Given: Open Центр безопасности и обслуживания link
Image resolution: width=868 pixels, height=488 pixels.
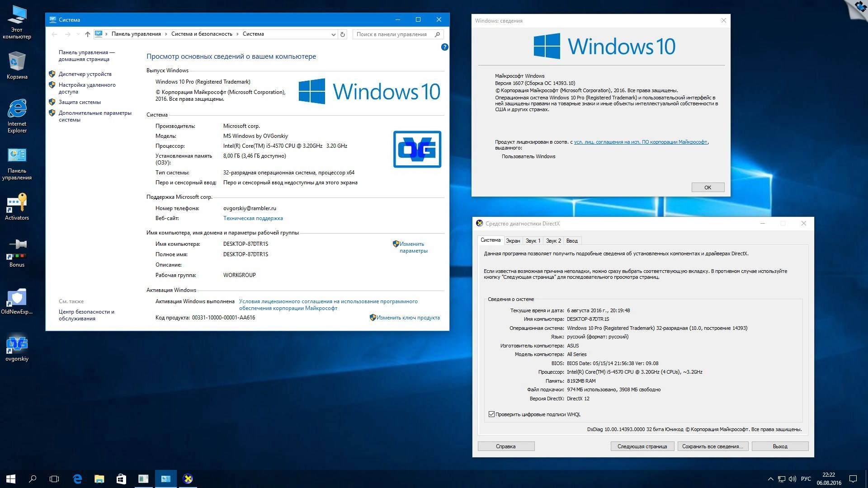Looking at the screenshot, I should pos(86,315).
